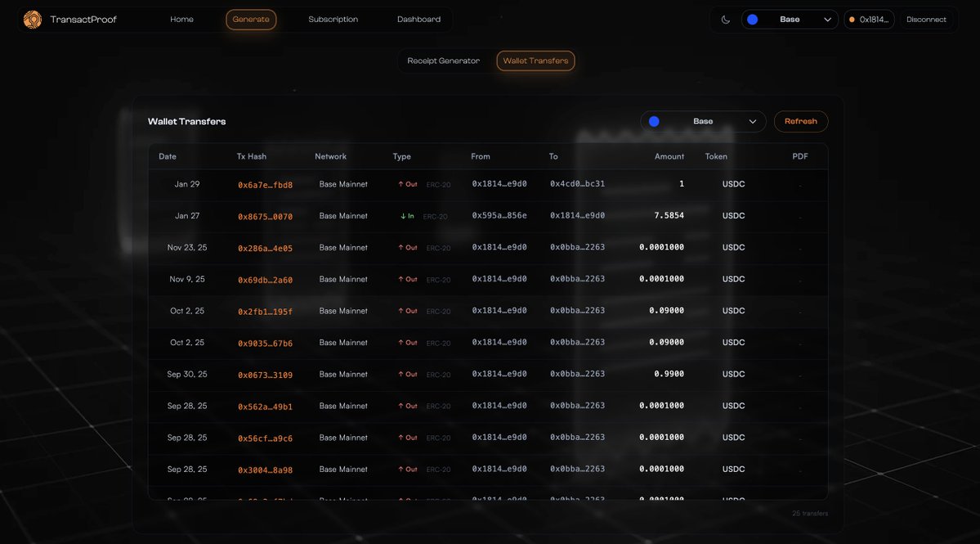Click the Tx Hash column header
The image size is (980, 544).
[251, 156]
